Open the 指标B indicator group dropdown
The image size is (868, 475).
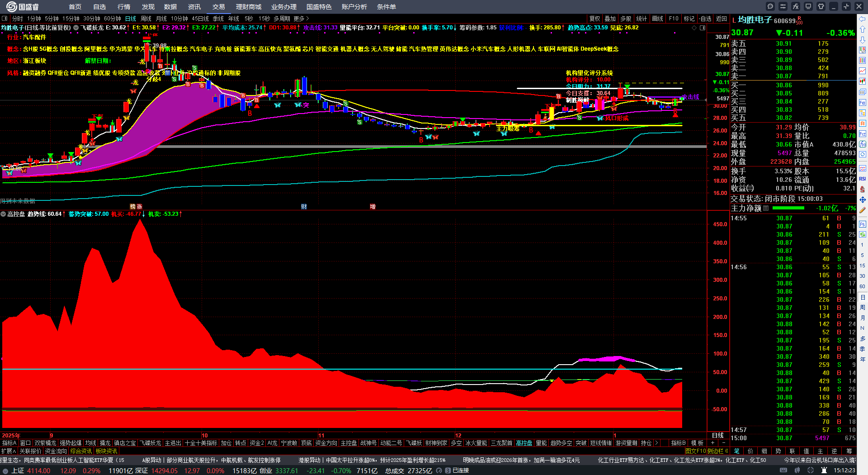[678, 443]
